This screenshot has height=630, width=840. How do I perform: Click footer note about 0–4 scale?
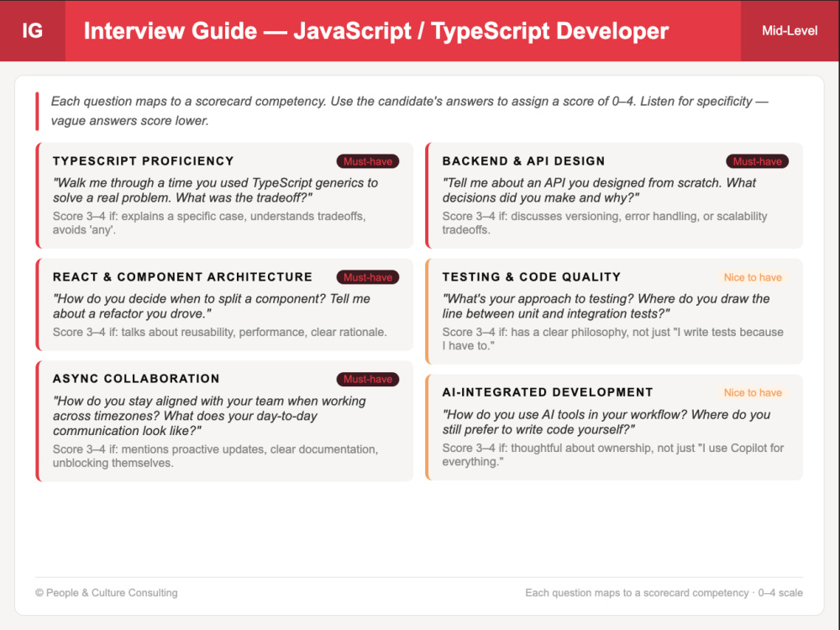664,592
